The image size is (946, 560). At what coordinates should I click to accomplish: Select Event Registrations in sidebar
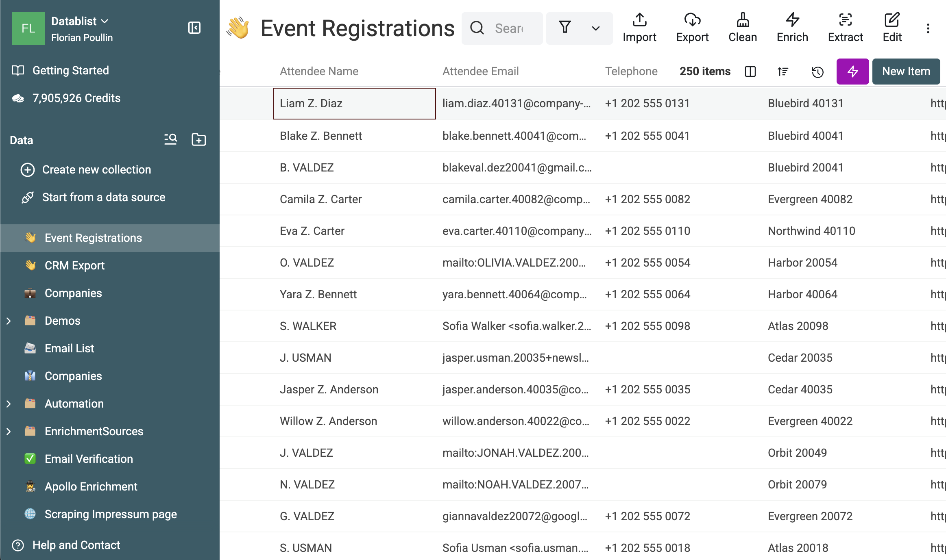tap(110, 238)
